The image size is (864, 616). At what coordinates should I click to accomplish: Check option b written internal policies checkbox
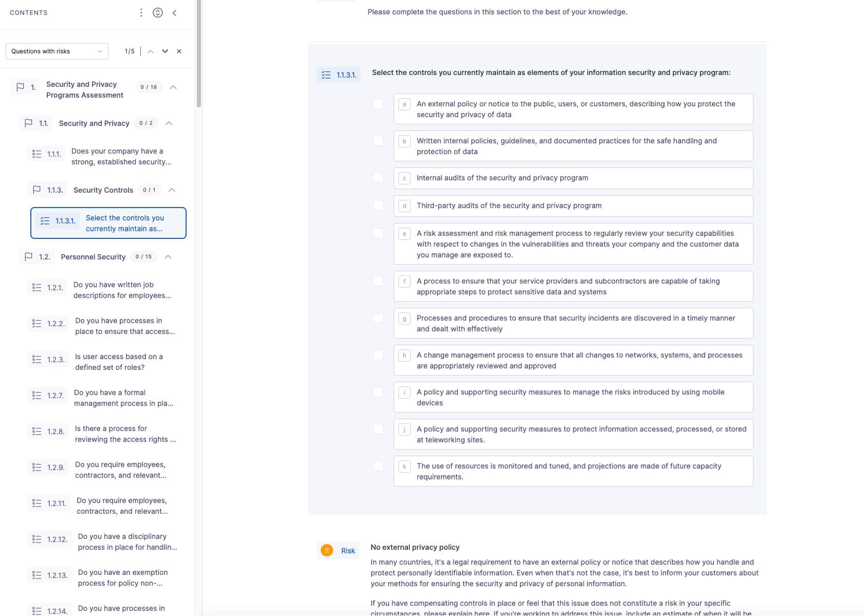pos(378,141)
